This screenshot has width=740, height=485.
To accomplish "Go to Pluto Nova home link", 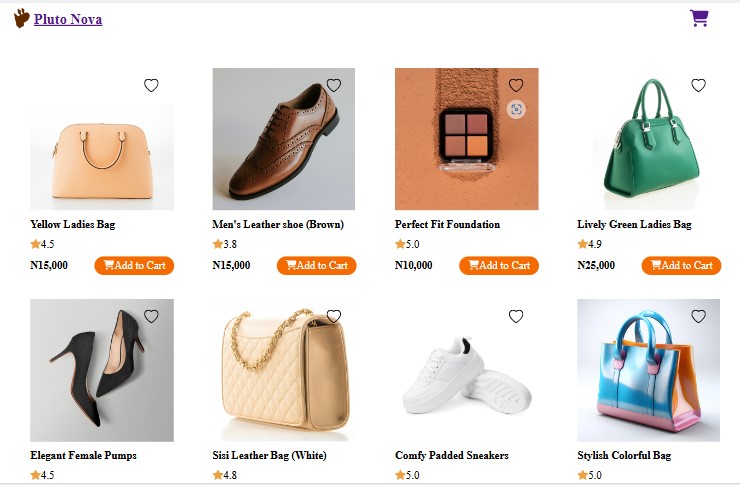I will pyautogui.click(x=68, y=19).
